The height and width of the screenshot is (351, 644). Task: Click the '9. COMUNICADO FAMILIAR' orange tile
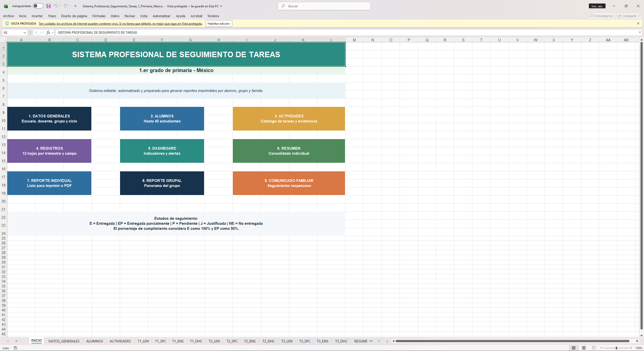point(289,183)
